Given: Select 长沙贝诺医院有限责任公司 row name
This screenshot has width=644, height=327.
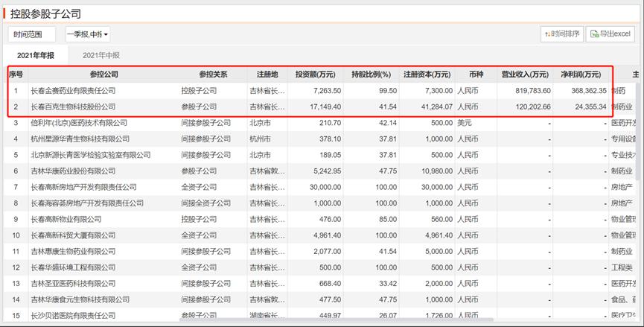Looking at the screenshot, I should pos(73,316).
